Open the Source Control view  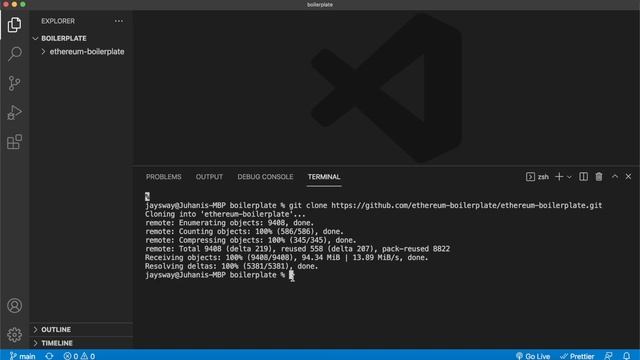click(x=14, y=83)
